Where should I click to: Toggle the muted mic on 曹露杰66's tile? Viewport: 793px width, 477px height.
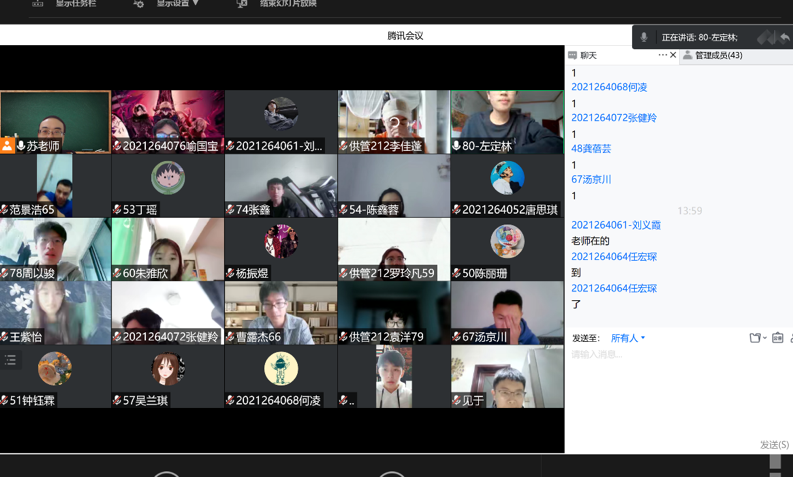pos(230,337)
